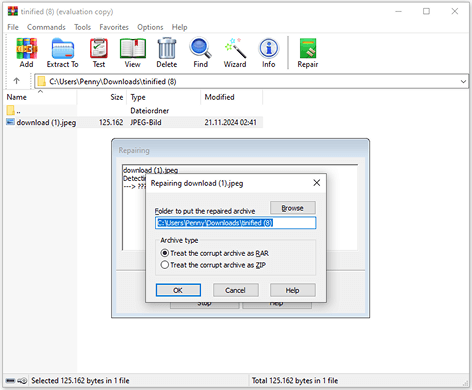This screenshot has height=390, width=472.
Task: Click 'Total 125.162 bytes in 1 file' status
Action: point(295,380)
